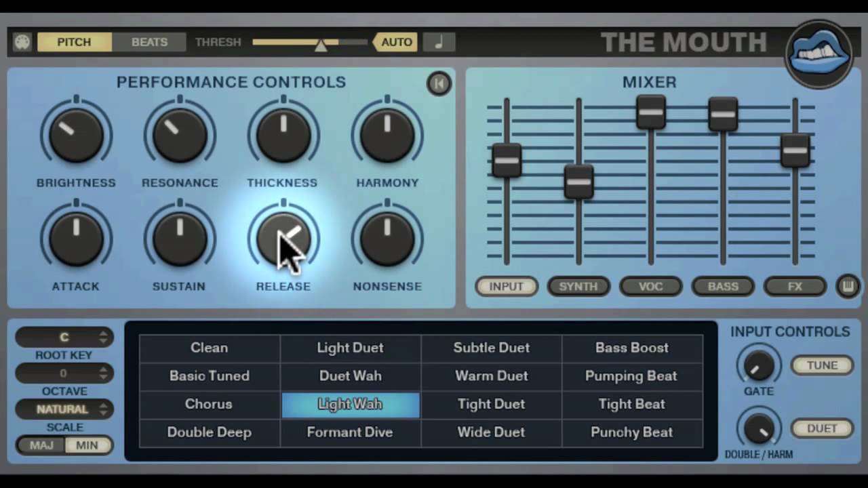Screen dimensions: 868x488
Task: Click the THRESH slider handle
Action: pyautogui.click(x=321, y=45)
